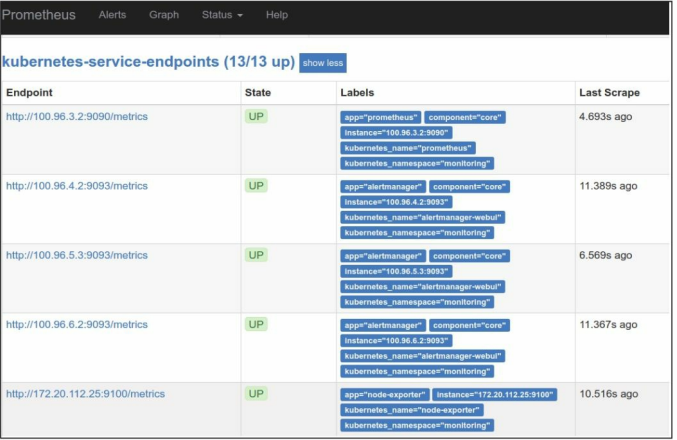Click the show less button

(x=323, y=63)
